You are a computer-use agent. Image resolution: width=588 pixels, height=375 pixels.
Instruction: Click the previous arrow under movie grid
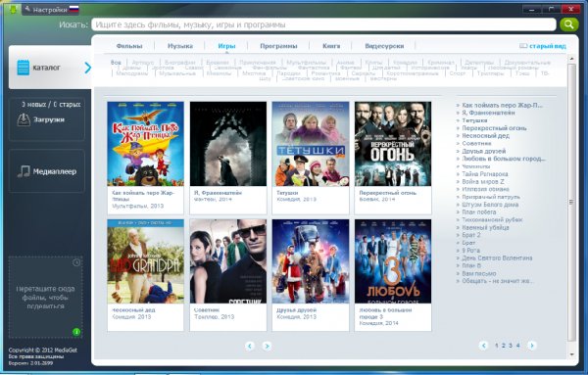(250, 346)
